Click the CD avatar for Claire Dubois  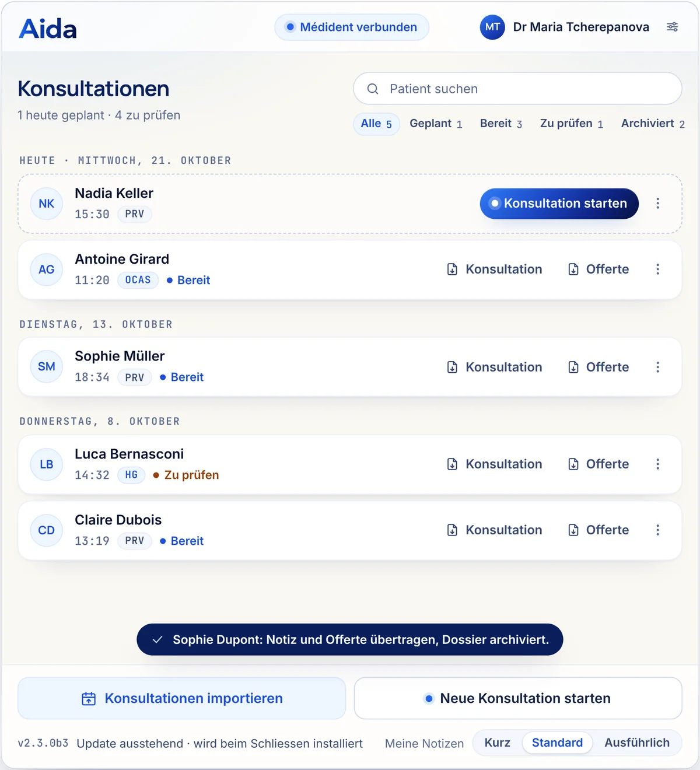click(47, 530)
